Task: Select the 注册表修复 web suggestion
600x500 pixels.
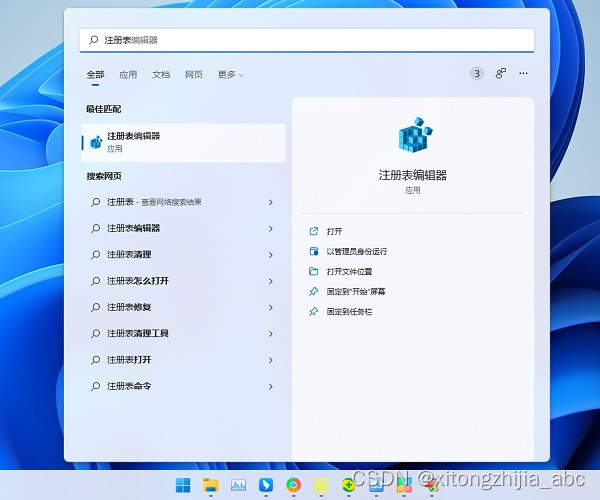Action: pyautogui.click(x=184, y=308)
